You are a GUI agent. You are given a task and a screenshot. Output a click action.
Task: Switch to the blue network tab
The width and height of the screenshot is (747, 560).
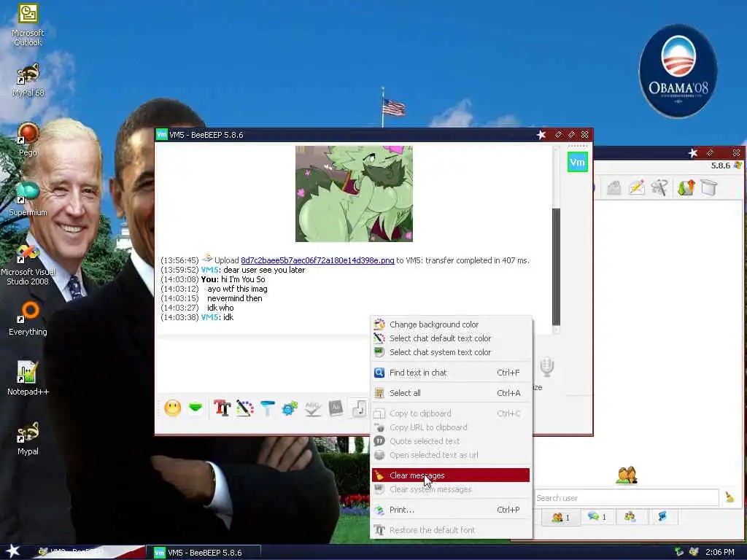662,517
